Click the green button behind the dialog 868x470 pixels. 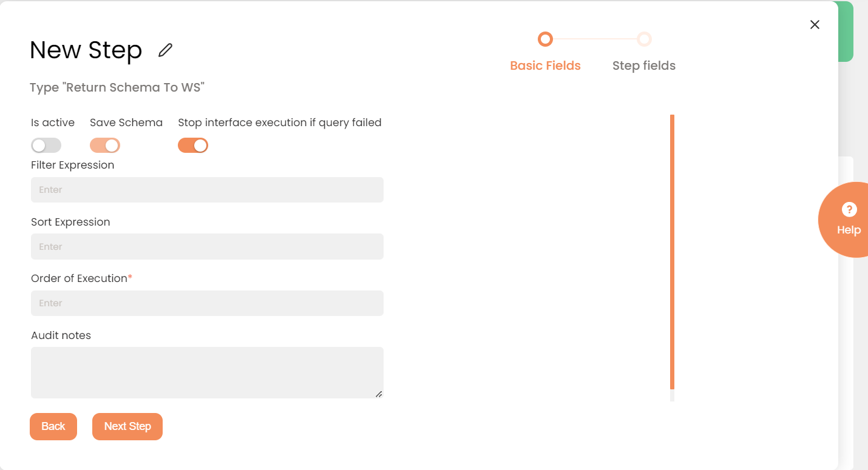pyautogui.click(x=846, y=32)
